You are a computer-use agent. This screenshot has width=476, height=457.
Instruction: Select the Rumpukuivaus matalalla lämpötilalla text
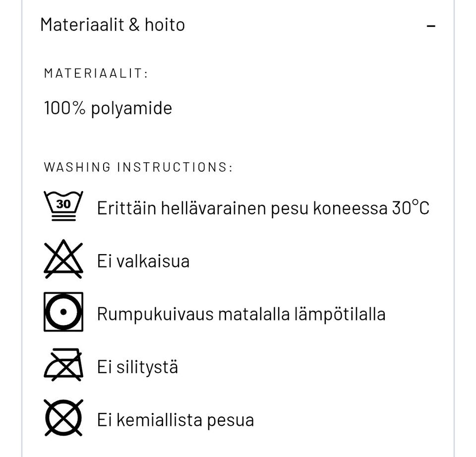(241, 313)
